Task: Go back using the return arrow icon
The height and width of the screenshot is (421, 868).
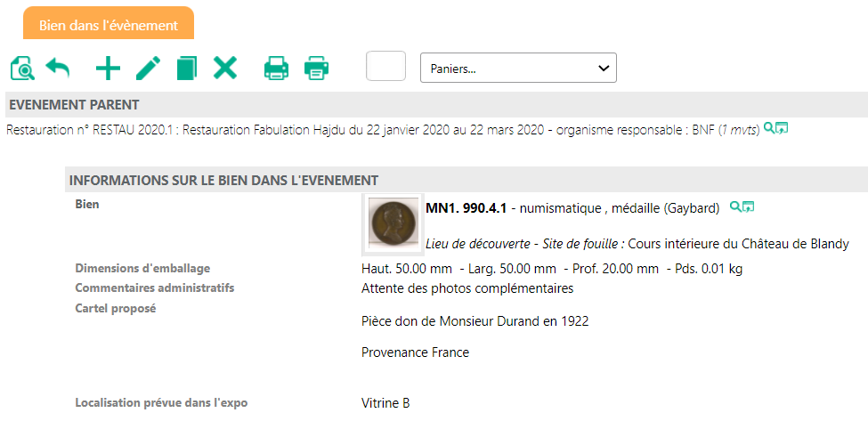Action: pyautogui.click(x=58, y=69)
